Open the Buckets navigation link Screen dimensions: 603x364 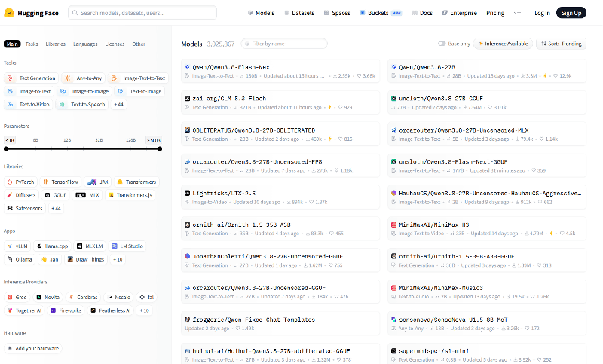(381, 13)
